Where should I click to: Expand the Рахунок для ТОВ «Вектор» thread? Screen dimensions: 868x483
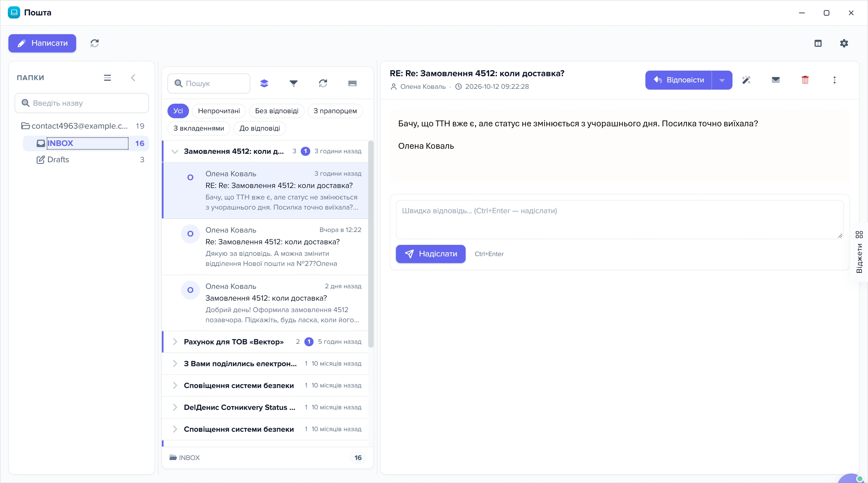click(x=174, y=342)
